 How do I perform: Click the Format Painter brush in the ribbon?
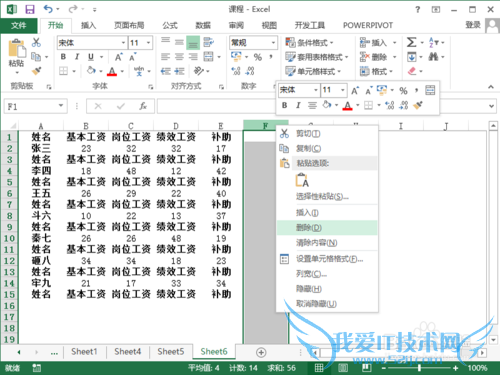36,71
